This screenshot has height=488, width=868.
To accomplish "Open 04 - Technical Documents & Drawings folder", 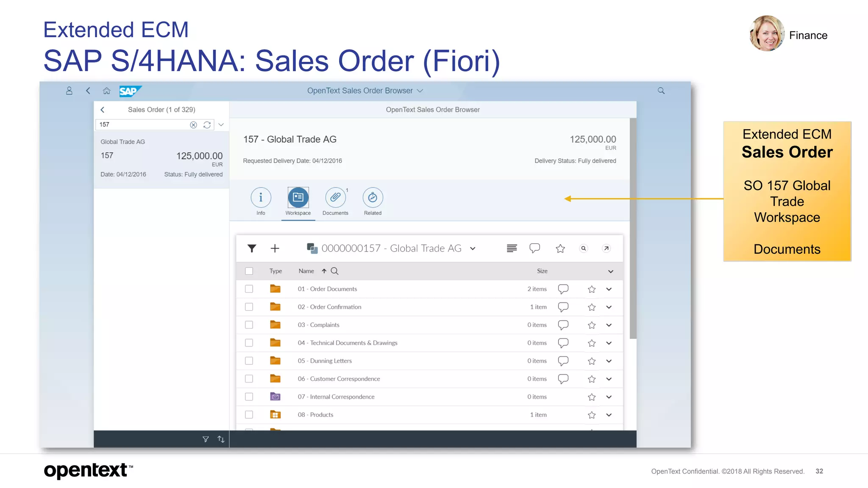I will click(x=348, y=343).
